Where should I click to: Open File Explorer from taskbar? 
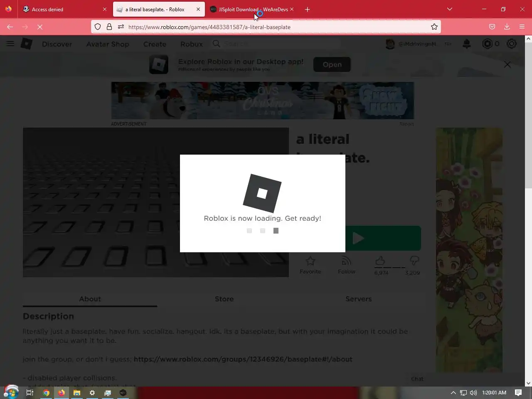pos(77,392)
